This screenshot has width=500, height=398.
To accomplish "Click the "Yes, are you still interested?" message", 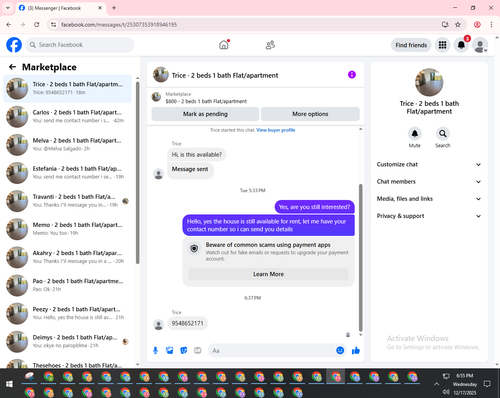I will (x=314, y=207).
